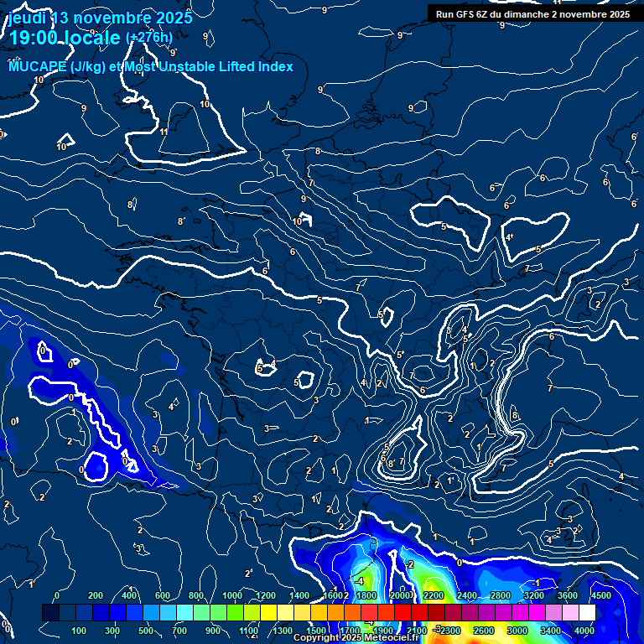This screenshot has height=644, width=644.
Task: Click the legend value '1800'
Action: tap(366, 595)
